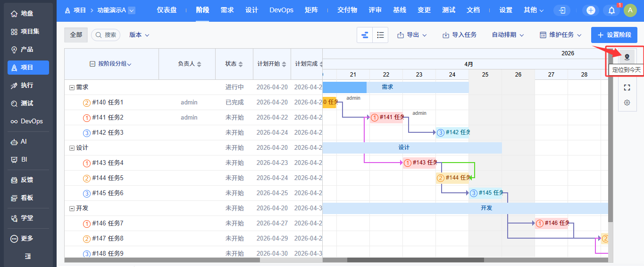The image size is (644, 267).
Task: Open sidebar DevOps module
Action: pos(28,121)
